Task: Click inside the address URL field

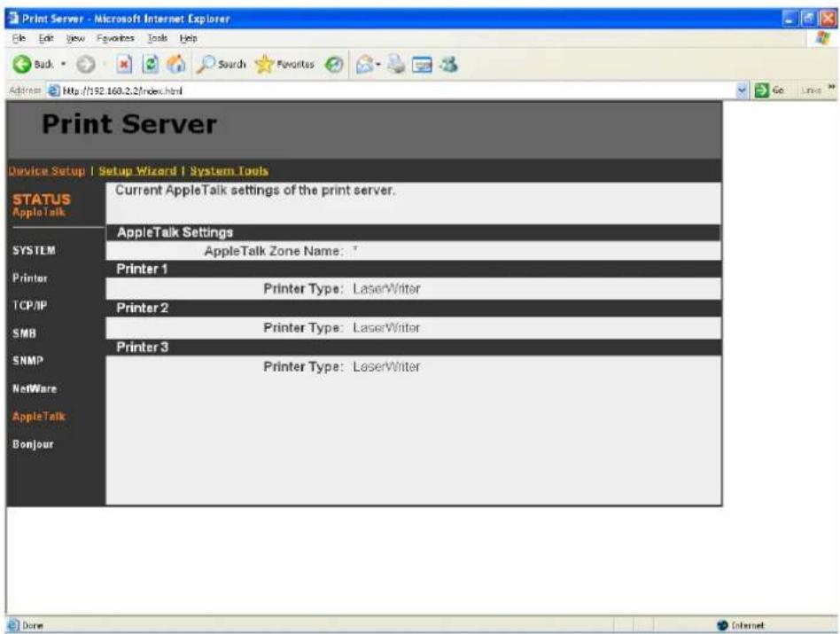Action: point(396,90)
